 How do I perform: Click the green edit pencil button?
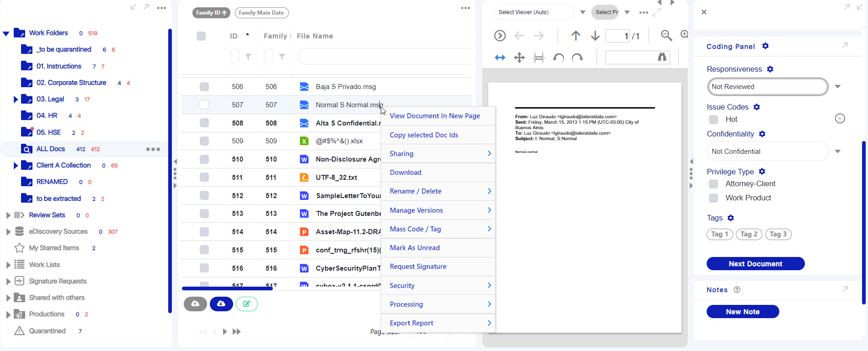coord(247,304)
